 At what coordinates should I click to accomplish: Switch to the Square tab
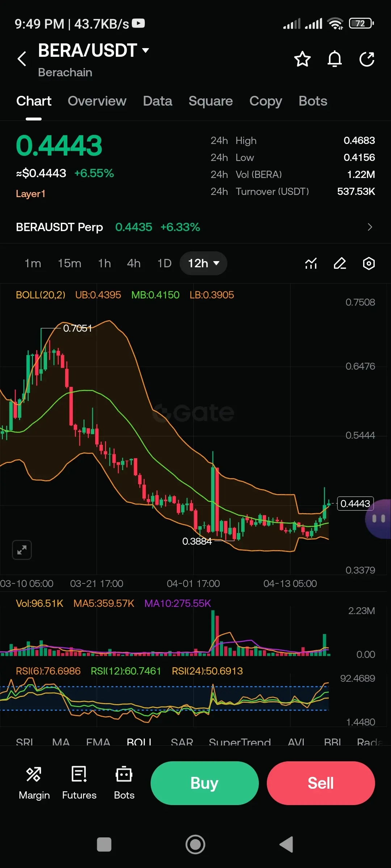211,101
